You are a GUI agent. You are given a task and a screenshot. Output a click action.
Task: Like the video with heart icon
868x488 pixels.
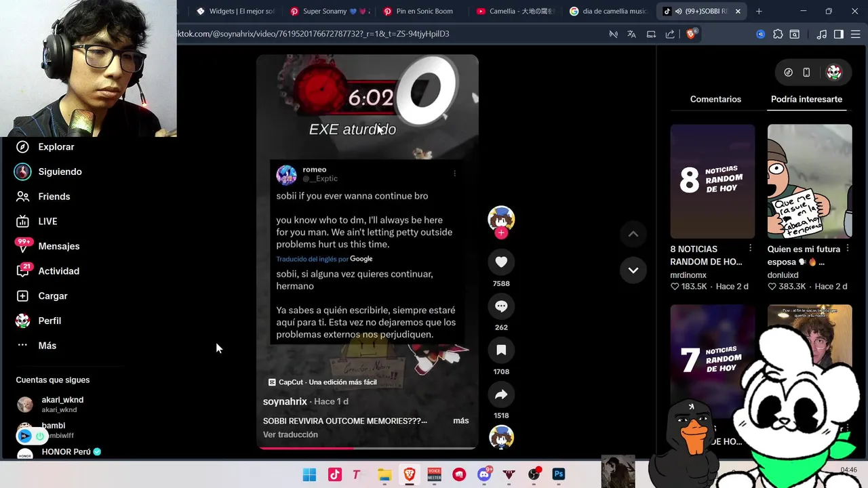click(x=501, y=262)
